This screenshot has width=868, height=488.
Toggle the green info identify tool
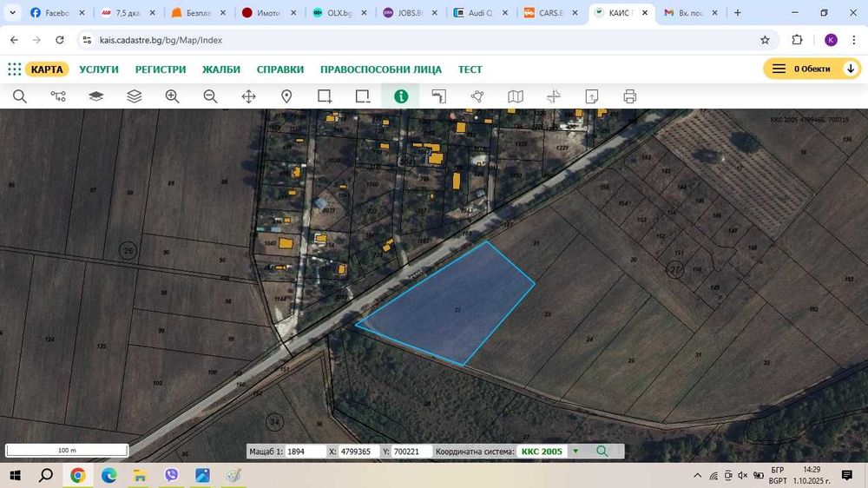pos(401,96)
